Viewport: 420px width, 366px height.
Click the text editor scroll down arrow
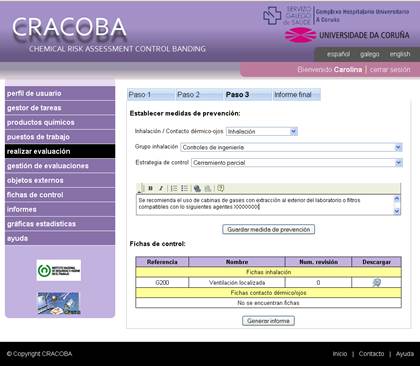click(397, 211)
